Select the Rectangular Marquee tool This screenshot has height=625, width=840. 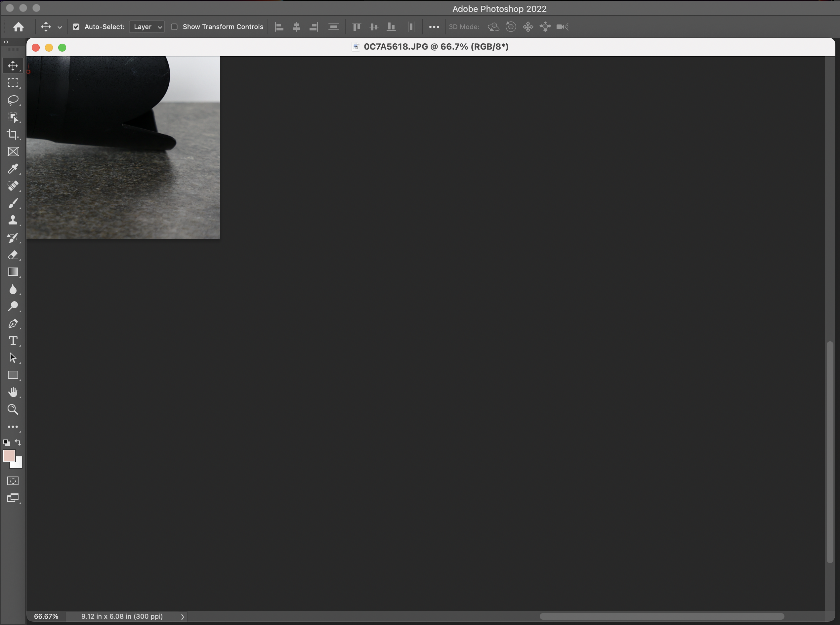point(13,83)
